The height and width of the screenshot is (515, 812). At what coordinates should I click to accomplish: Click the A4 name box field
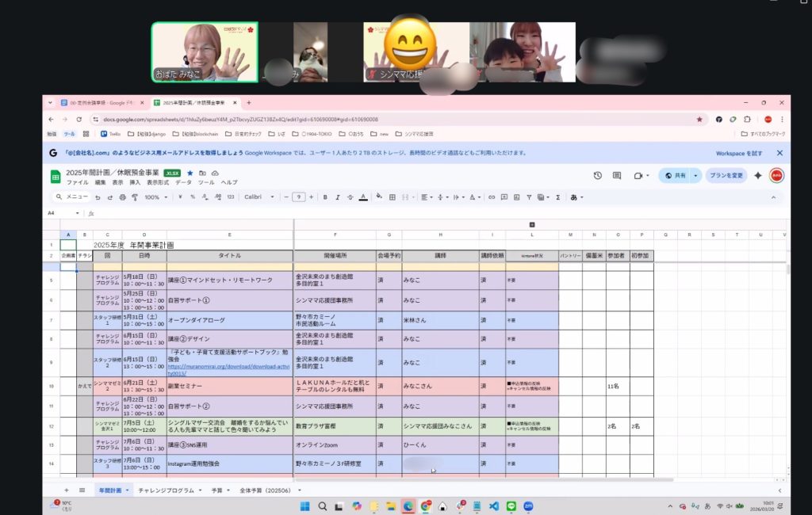pos(62,213)
